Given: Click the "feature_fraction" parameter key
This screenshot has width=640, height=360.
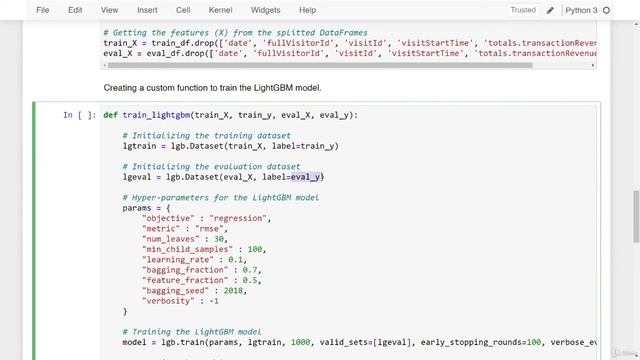Looking at the screenshot, I should 185,280.
